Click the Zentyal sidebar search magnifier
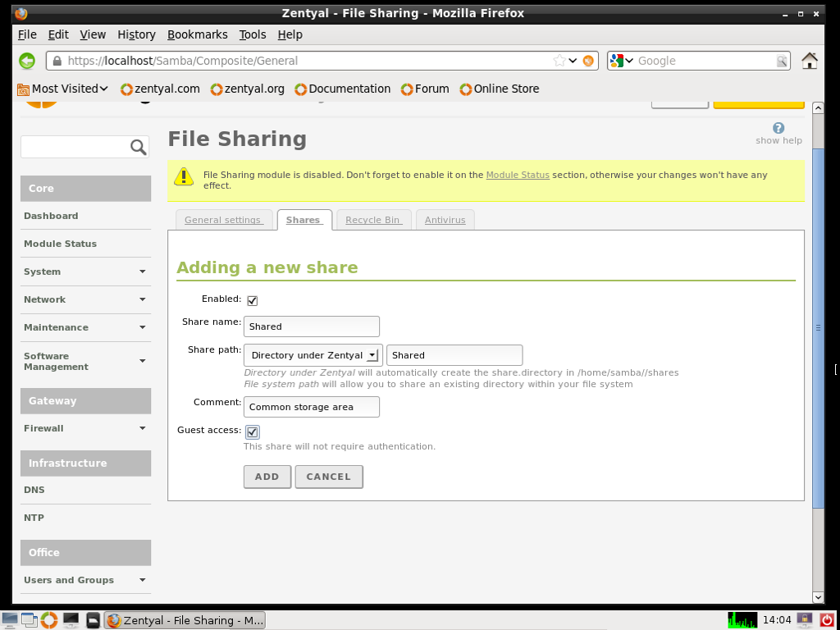 tap(138, 147)
